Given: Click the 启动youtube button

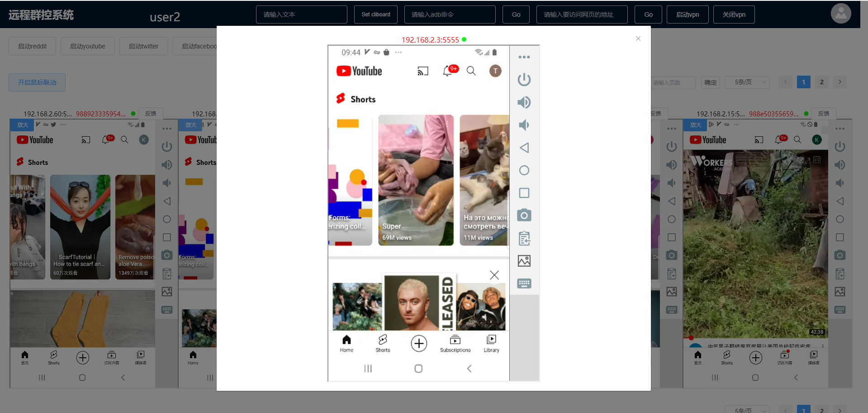Looking at the screenshot, I should (88, 46).
